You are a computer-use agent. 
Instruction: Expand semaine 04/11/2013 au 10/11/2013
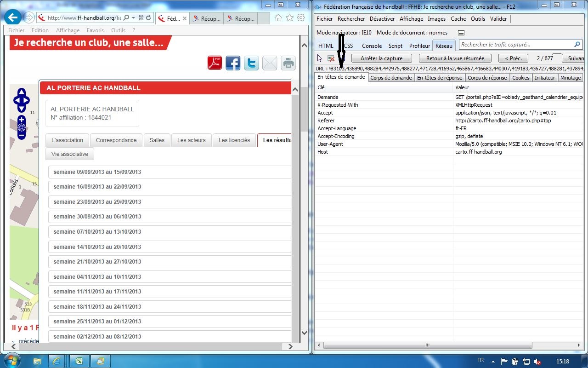(170, 277)
